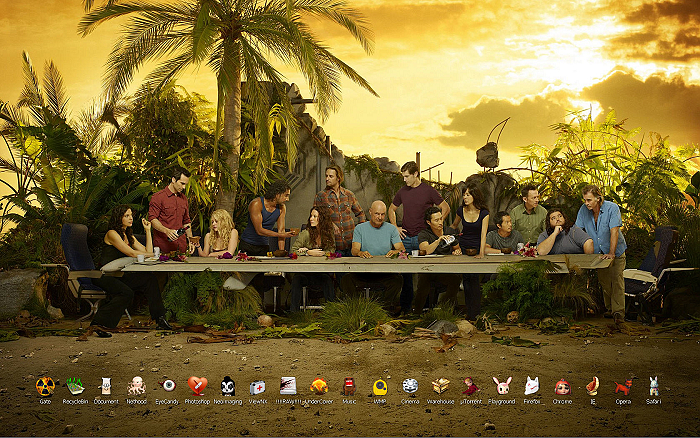700x438 pixels.
Task: Open the Warehouse box icon
Action: (x=440, y=386)
